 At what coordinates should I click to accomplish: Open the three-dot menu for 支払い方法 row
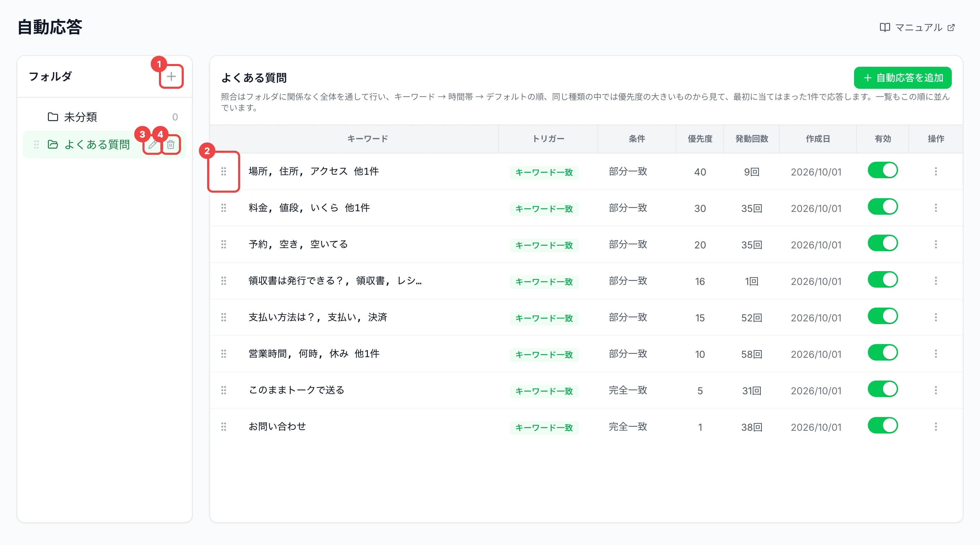pyautogui.click(x=936, y=318)
